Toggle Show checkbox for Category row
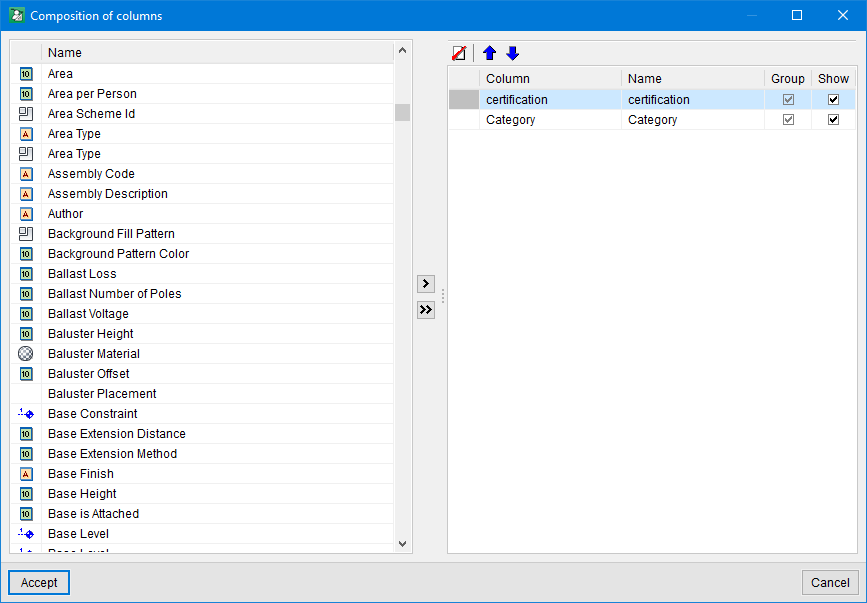 coord(833,120)
